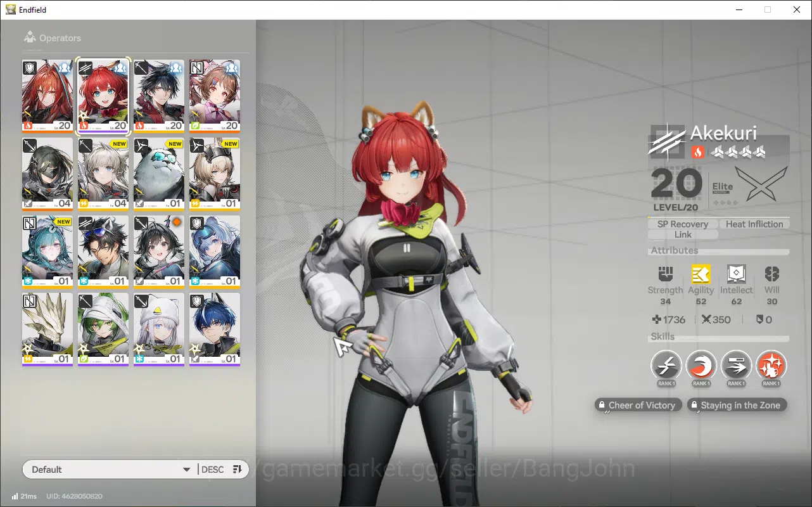The height and width of the screenshot is (507, 812).
Task: Click the Operators panel title
Action: 60,38
